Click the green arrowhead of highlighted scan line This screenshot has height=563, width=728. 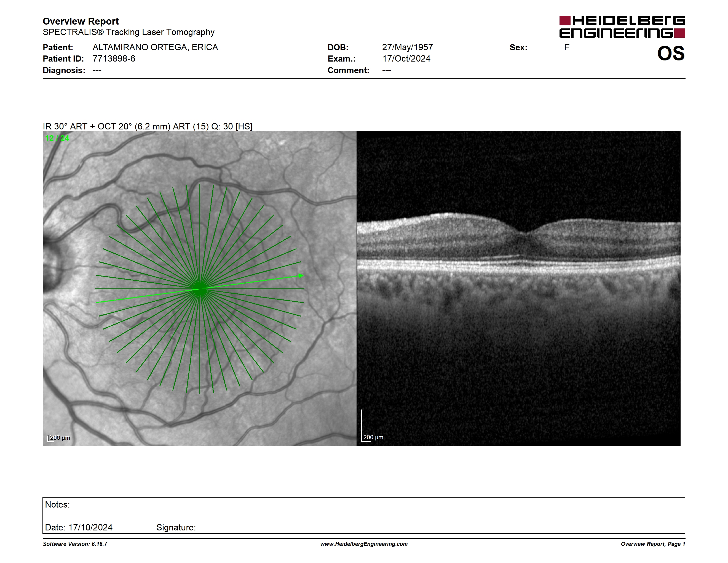coord(301,275)
